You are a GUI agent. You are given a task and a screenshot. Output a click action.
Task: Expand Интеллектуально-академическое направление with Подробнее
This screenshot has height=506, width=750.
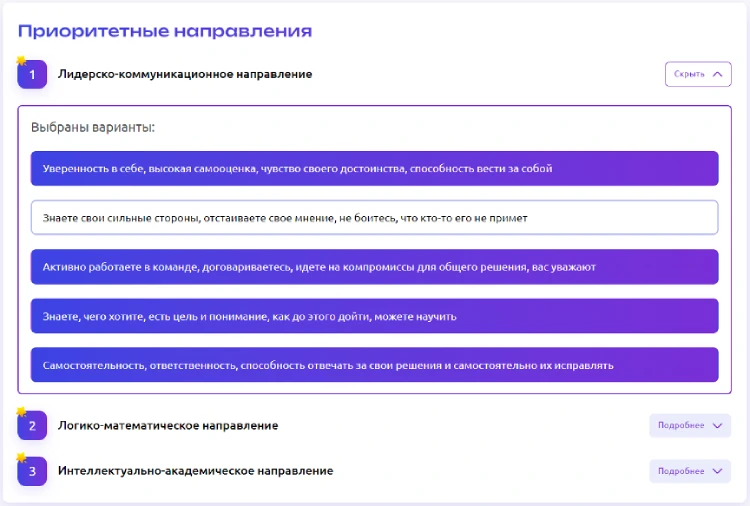(x=690, y=471)
